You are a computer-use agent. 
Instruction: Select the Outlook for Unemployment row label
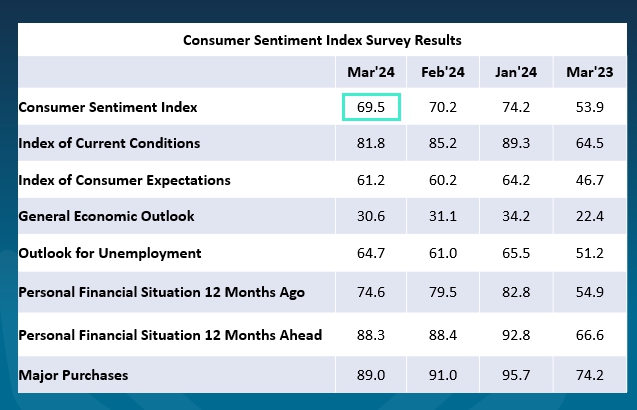pyautogui.click(x=110, y=253)
